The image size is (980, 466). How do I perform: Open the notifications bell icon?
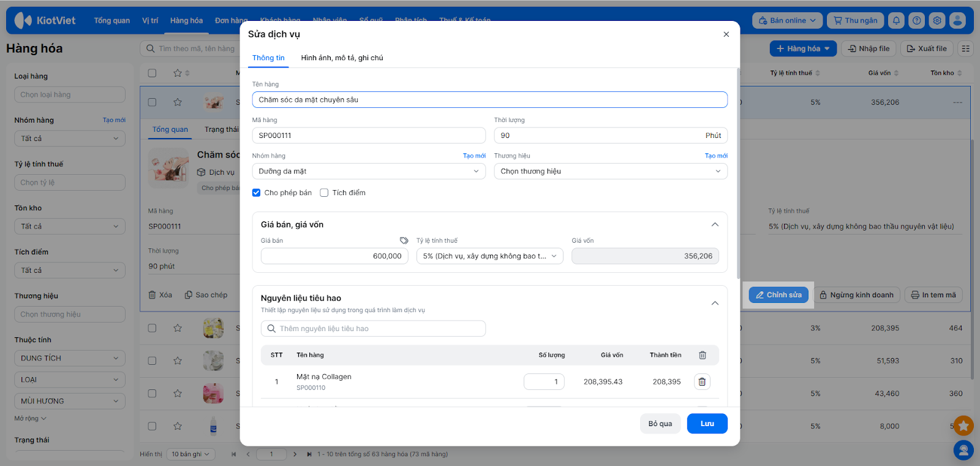point(896,20)
